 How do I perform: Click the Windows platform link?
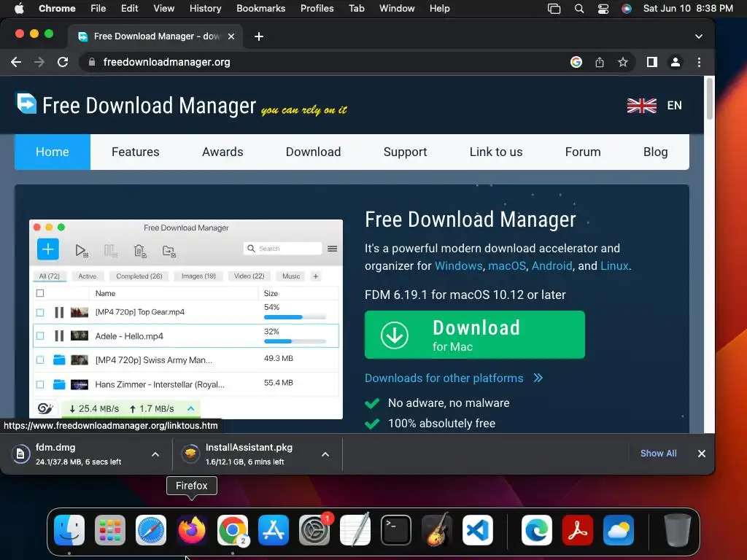tap(459, 265)
